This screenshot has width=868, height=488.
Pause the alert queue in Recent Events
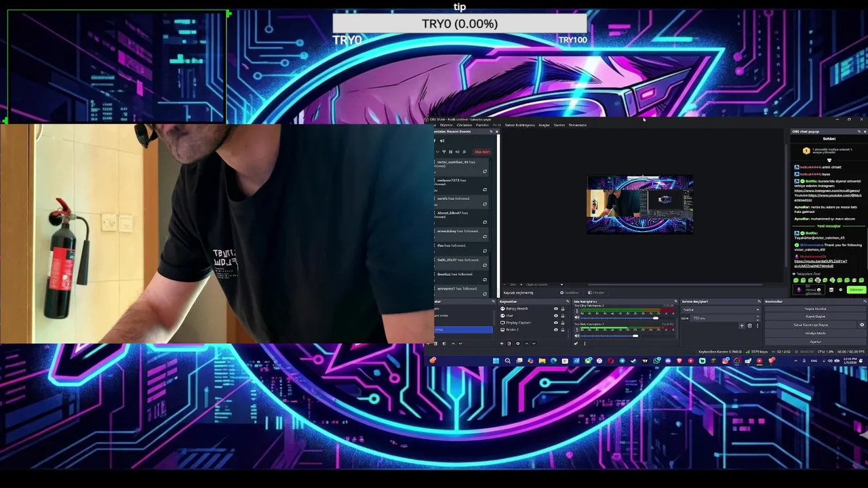click(x=450, y=152)
